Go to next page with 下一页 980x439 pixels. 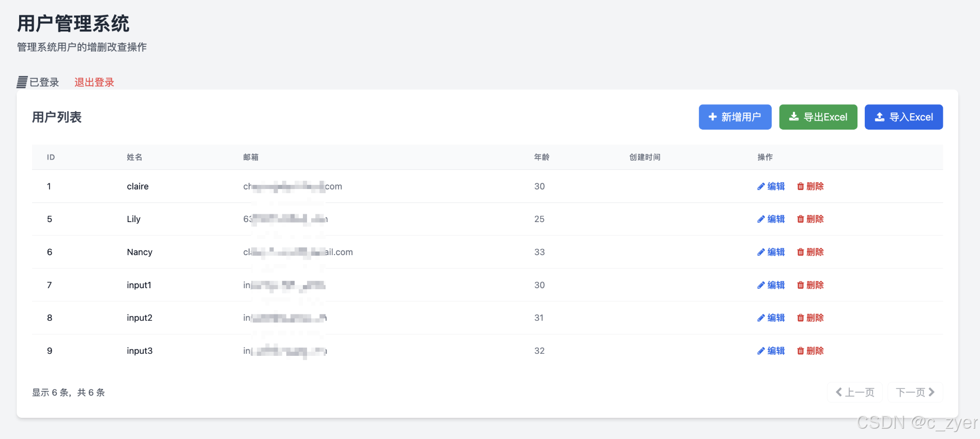pyautogui.click(x=915, y=392)
